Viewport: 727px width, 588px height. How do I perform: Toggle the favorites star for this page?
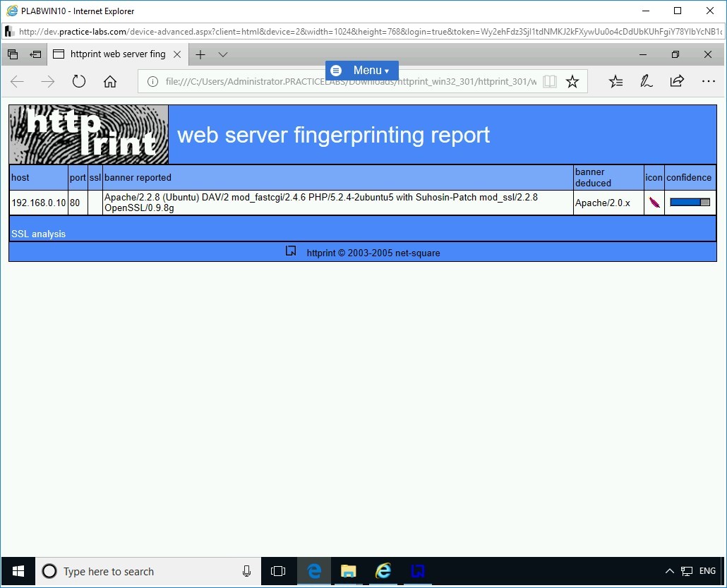point(572,81)
